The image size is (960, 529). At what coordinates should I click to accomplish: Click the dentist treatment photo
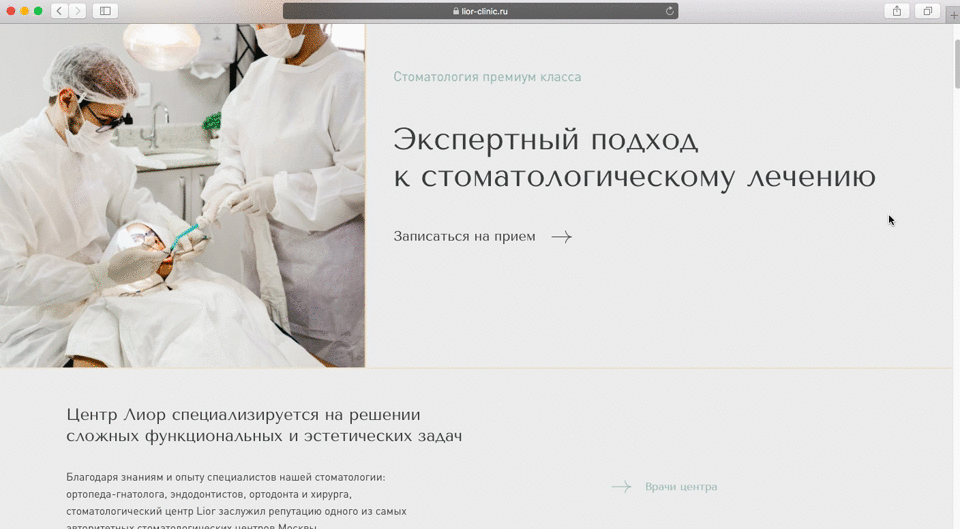point(182,195)
